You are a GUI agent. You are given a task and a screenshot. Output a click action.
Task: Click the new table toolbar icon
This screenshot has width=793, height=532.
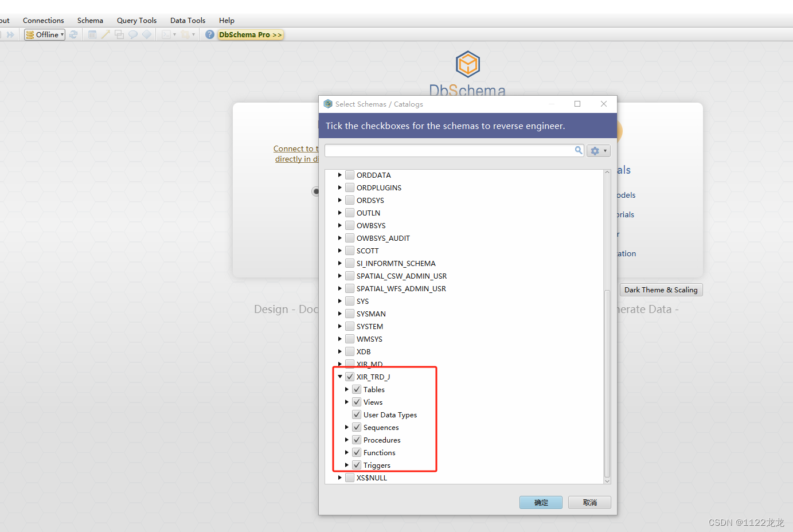click(x=92, y=34)
